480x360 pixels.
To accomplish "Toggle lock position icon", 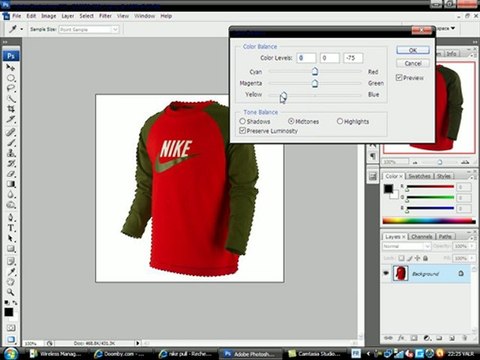I will pyautogui.click(x=417, y=258).
